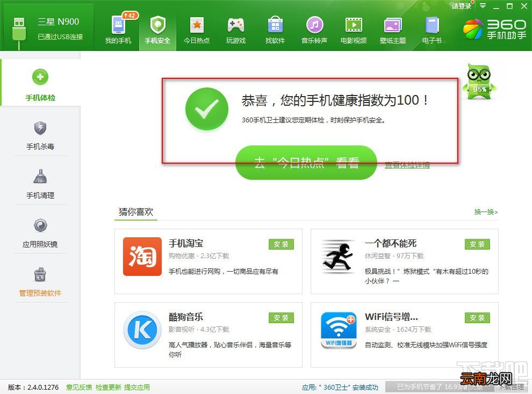Click the 一个都不能死 app title

(391, 243)
